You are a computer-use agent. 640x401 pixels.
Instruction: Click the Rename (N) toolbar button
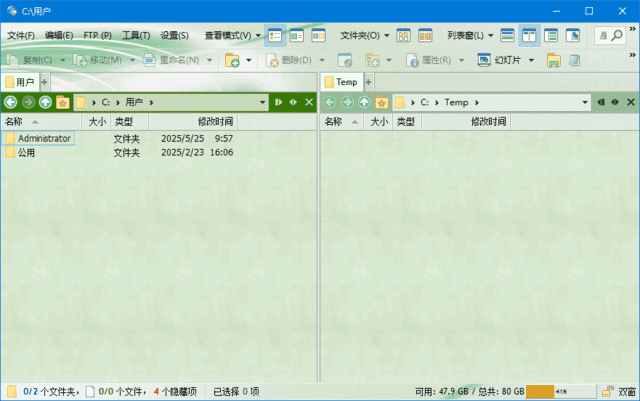tap(171, 60)
